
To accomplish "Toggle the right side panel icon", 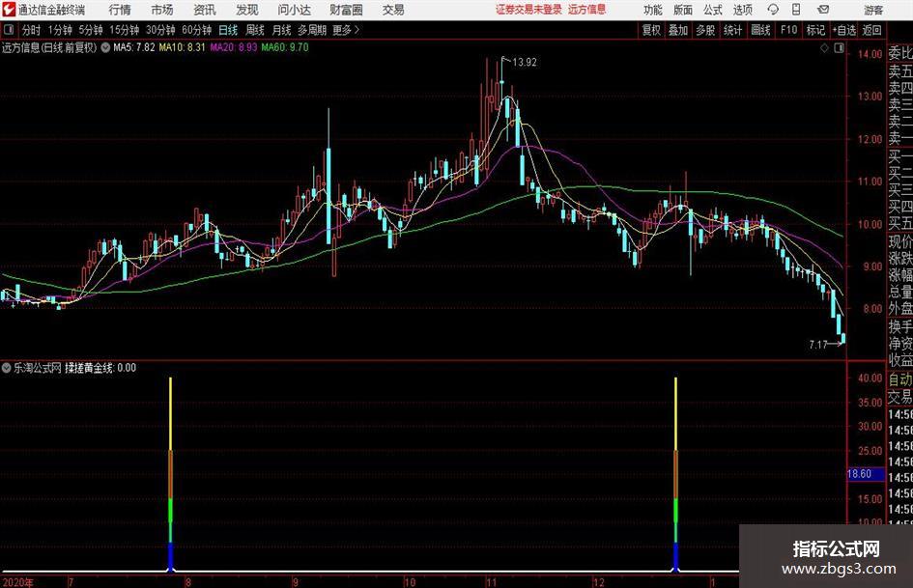I will coord(839,48).
